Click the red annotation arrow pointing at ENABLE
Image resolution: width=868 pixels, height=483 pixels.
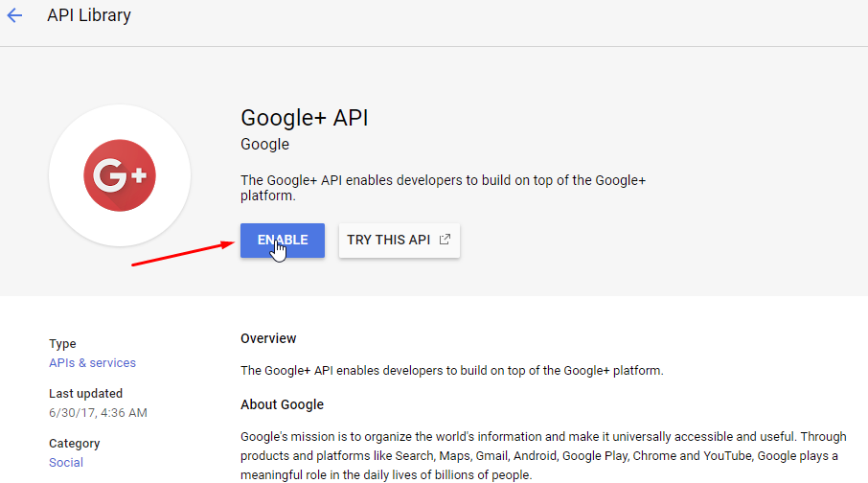[x=182, y=253]
